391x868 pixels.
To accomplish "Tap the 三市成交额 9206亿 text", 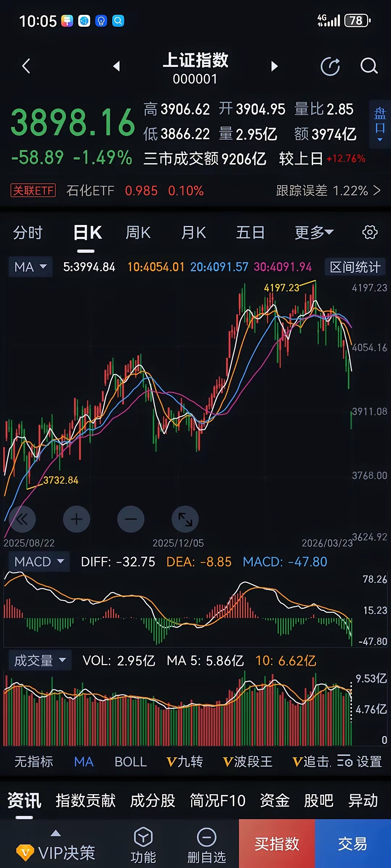I will 205,158.
